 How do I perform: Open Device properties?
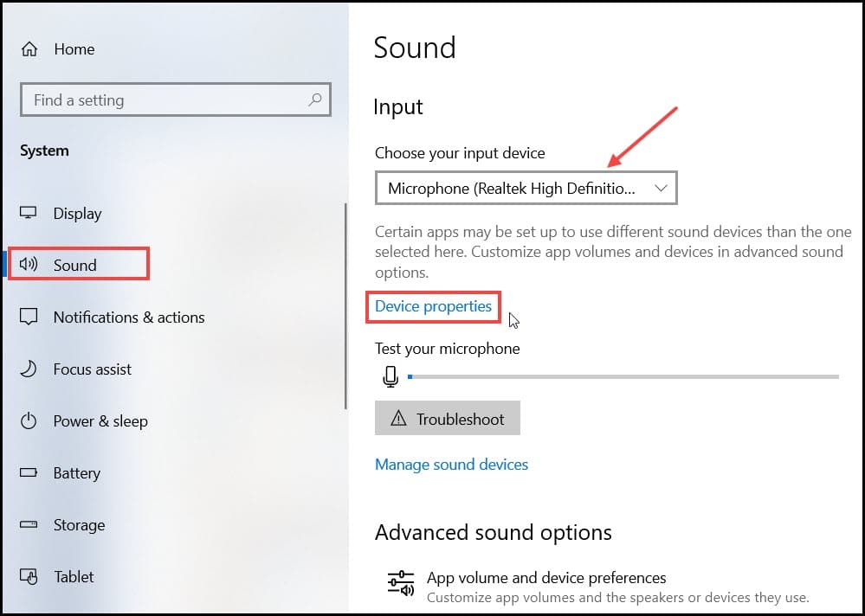pyautogui.click(x=433, y=306)
